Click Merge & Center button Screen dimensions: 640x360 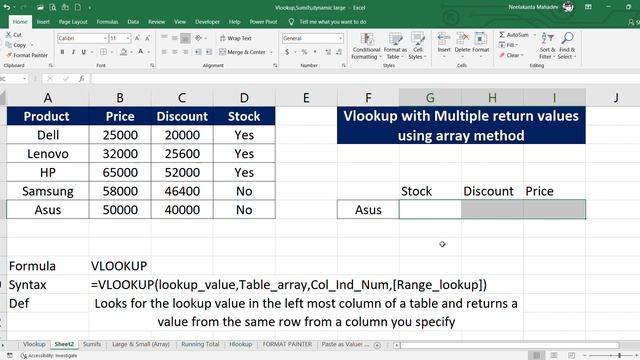pyautogui.click(x=242, y=52)
